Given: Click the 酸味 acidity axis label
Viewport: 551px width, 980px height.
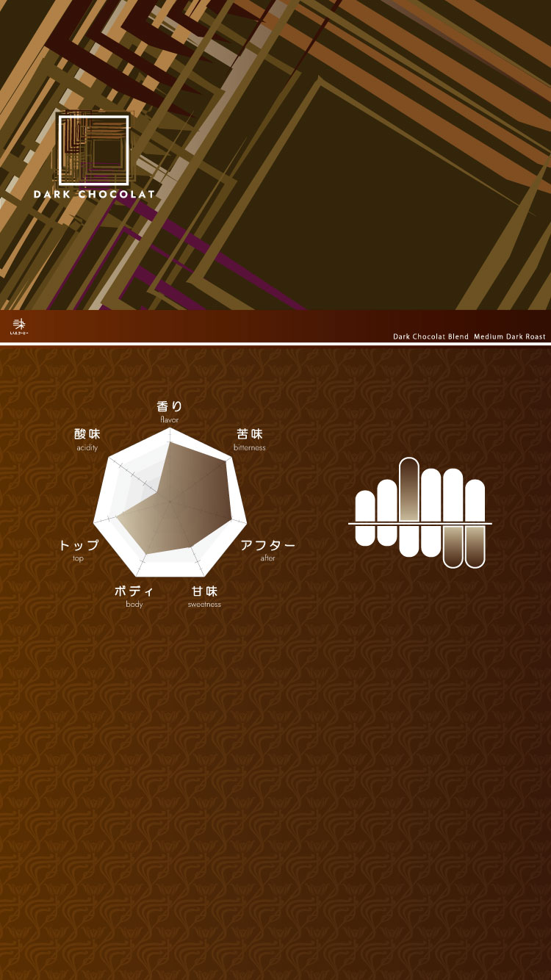Looking at the screenshot, I should pyautogui.click(x=87, y=434).
